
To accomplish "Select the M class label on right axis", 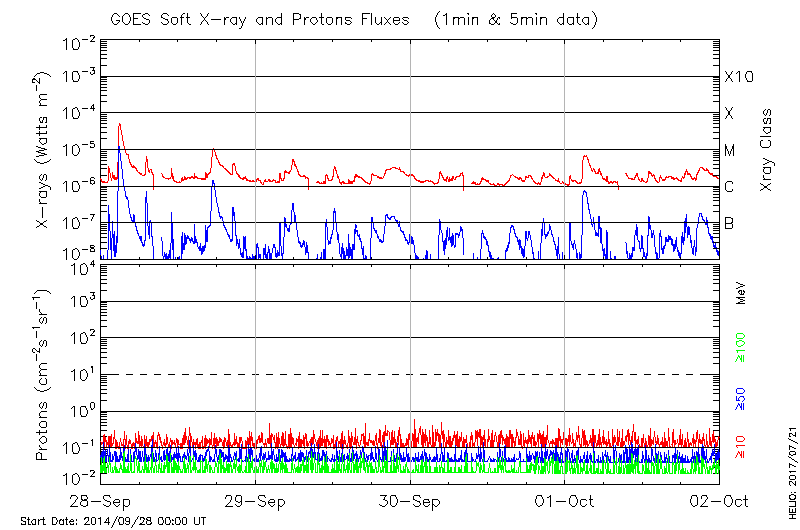I will pyautogui.click(x=730, y=151).
